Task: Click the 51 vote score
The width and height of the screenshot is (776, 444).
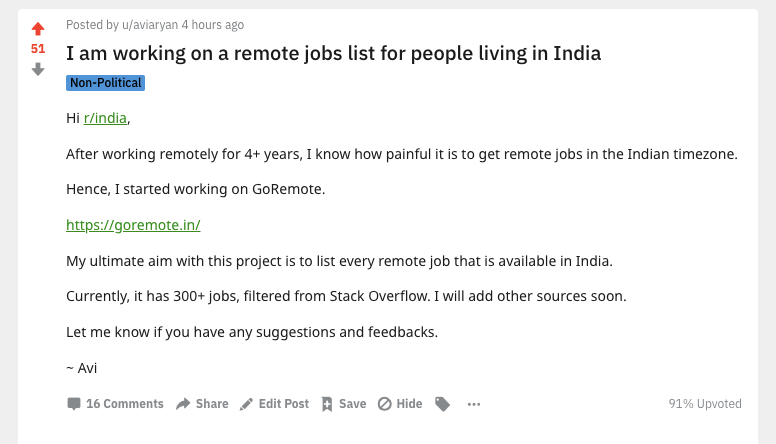Action: 38,48
